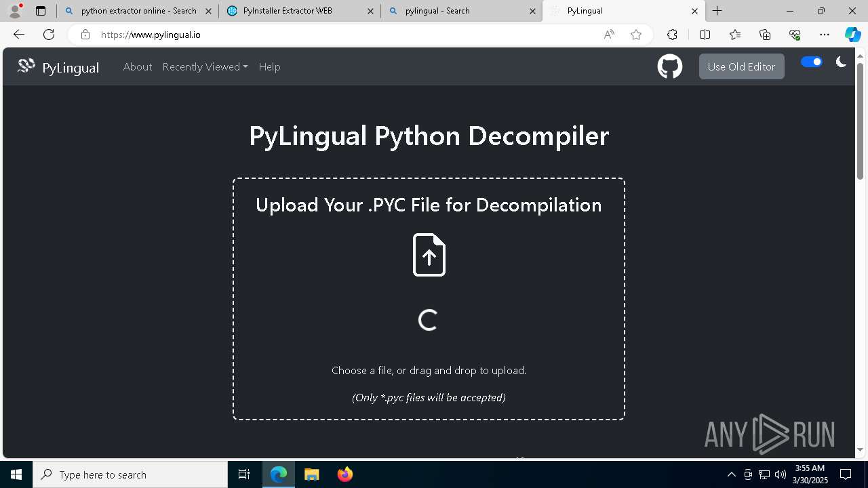
Task: Open the Read aloud feature
Action: click(x=609, y=35)
